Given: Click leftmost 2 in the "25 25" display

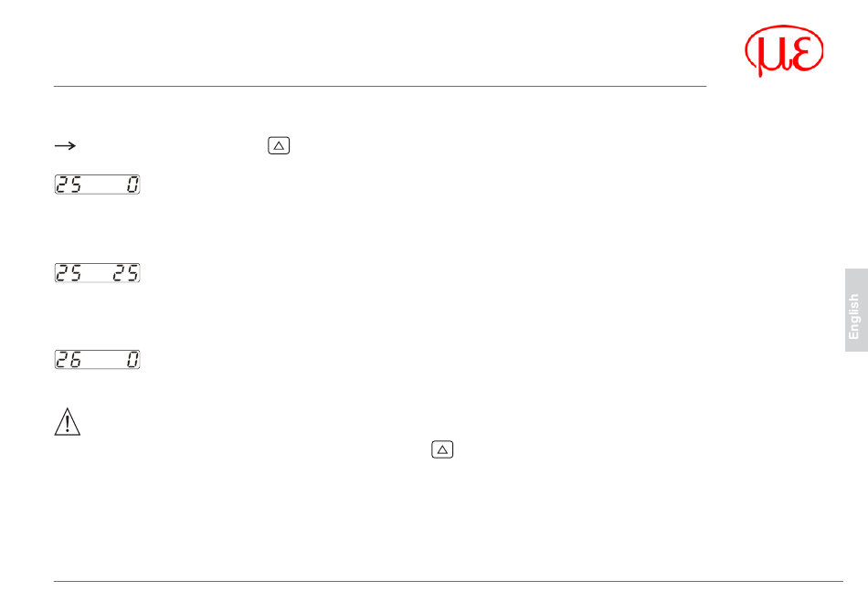Looking at the screenshot, I should click(x=63, y=273).
